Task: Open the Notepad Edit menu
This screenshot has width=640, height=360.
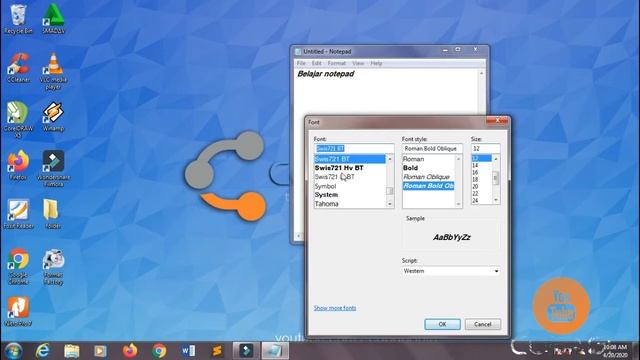Action: point(316,63)
